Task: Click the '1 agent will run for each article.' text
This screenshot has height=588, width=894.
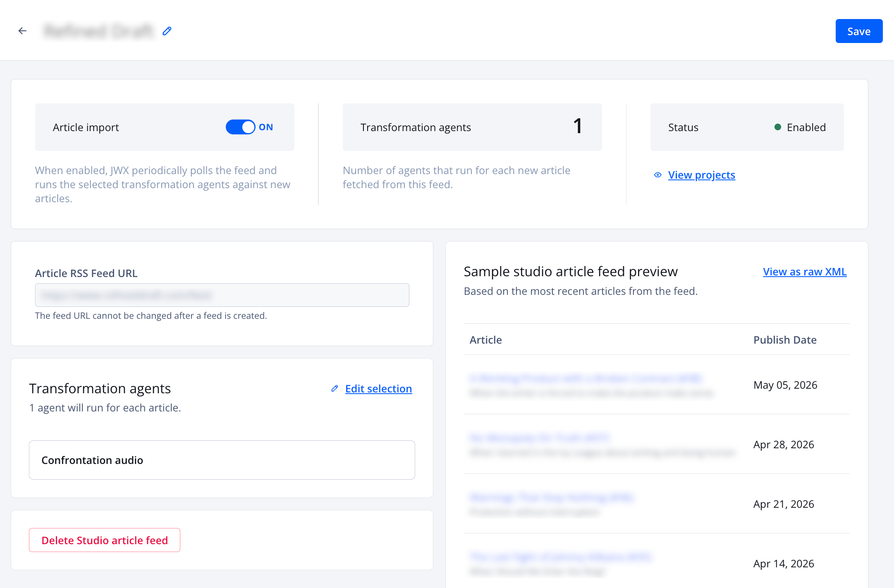Action: point(105,408)
